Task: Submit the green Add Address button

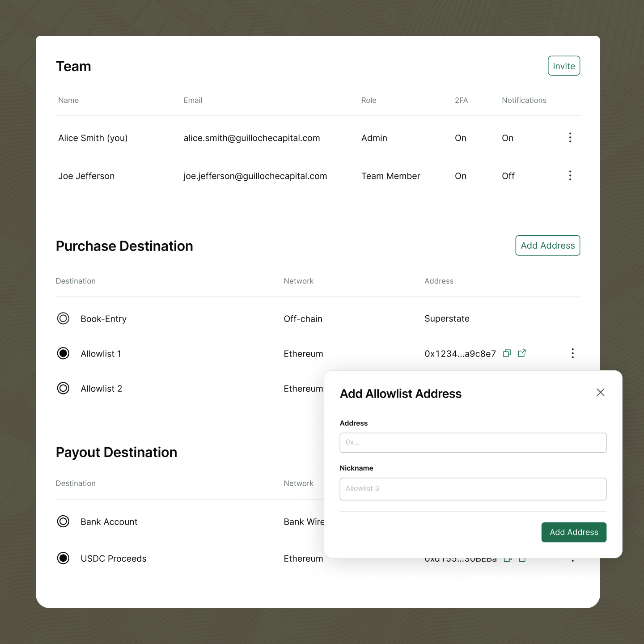Action: pyautogui.click(x=573, y=532)
